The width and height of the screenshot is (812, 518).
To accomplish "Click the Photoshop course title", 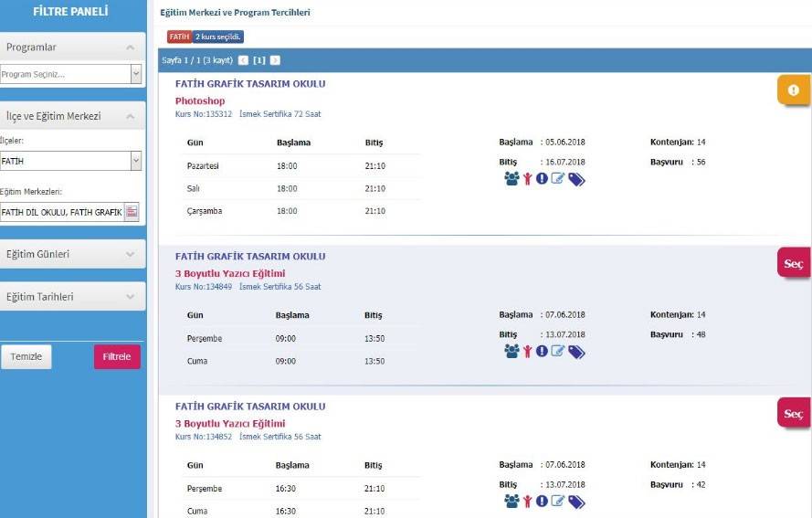I will (x=200, y=100).
